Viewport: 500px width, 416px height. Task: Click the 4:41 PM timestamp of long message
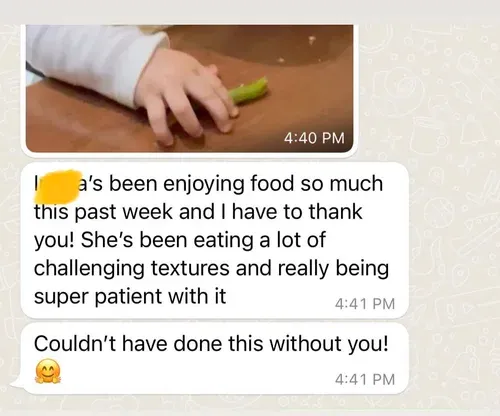coord(365,304)
